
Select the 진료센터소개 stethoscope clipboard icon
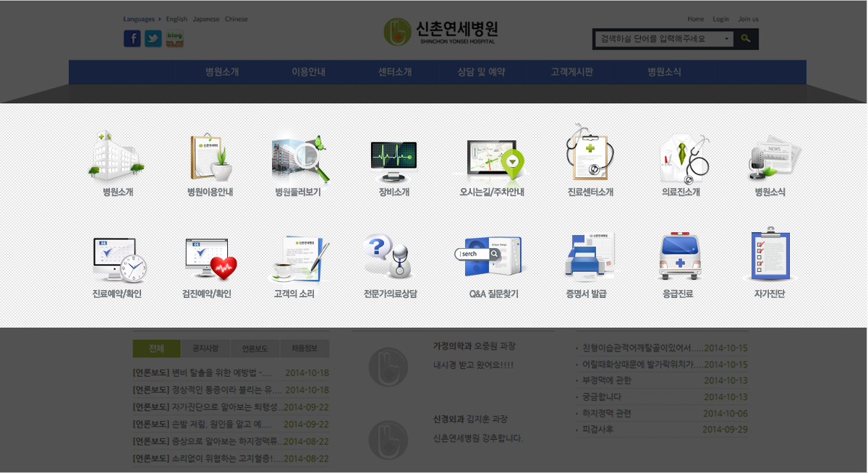[x=590, y=153]
